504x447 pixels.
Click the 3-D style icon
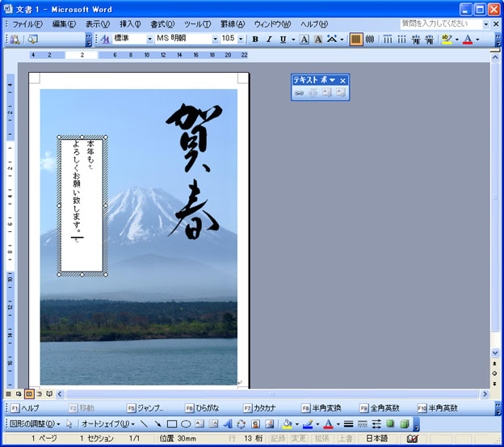click(405, 424)
